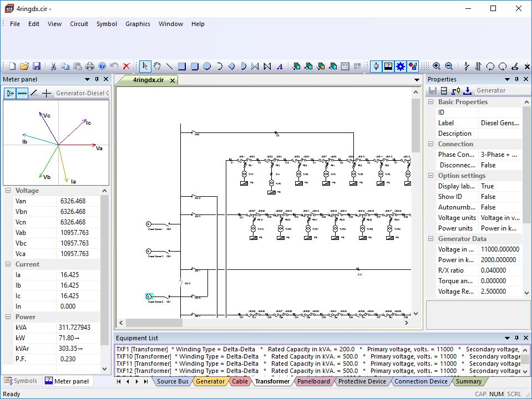Select the pan (hand) tool
Viewport: 532px width, 399px height.
158,66
